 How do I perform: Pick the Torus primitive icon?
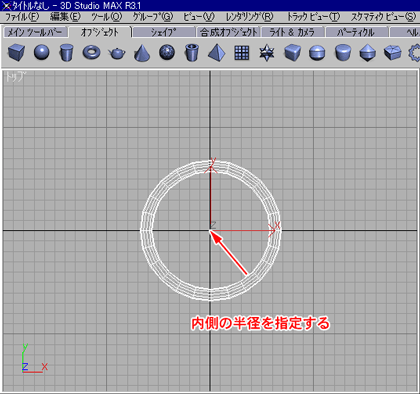coord(91,53)
